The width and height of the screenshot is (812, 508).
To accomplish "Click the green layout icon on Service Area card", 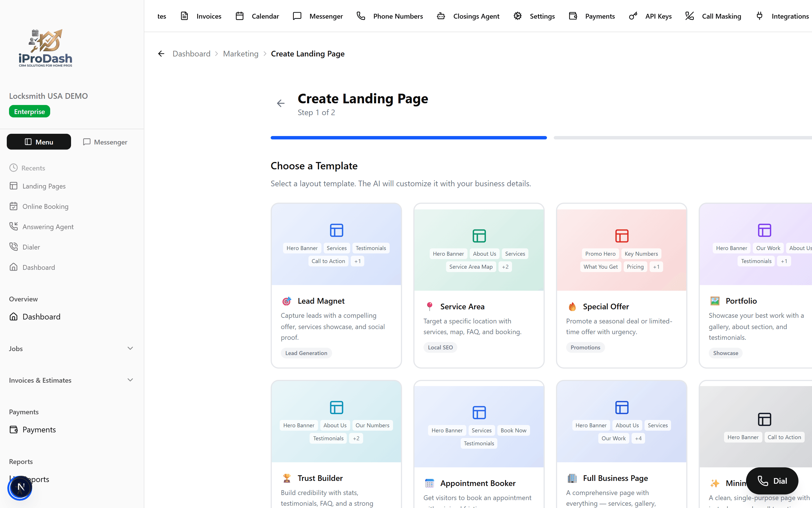I will click(479, 236).
